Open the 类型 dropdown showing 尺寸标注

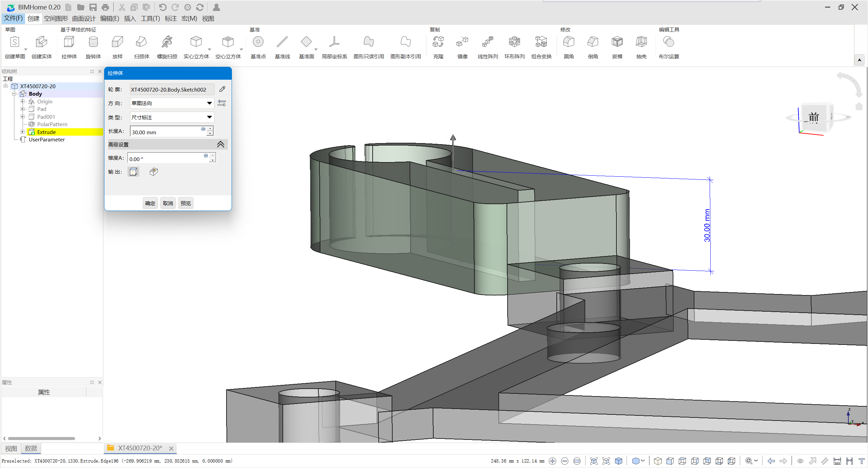click(x=172, y=117)
